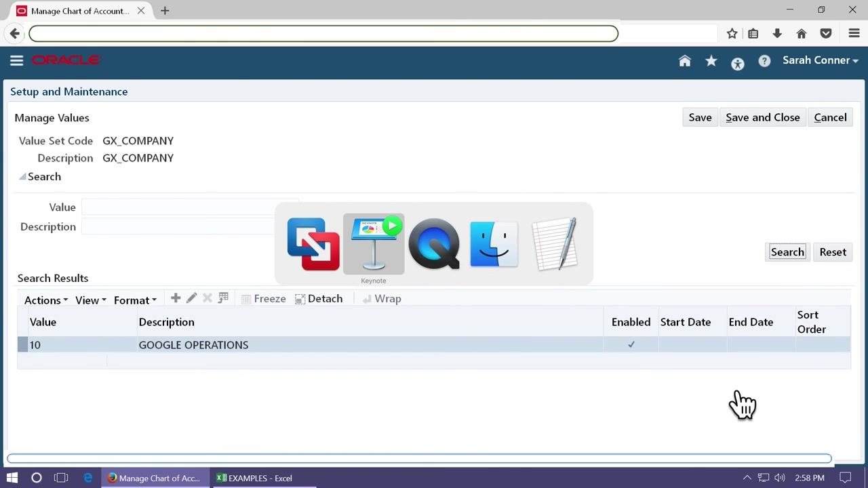Detach the search results table

click(319, 299)
